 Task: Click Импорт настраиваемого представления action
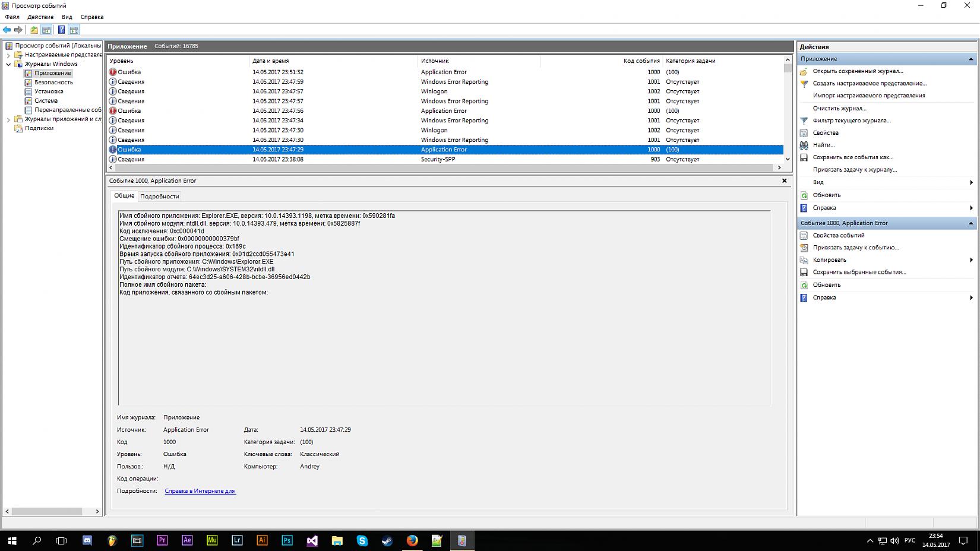869,96
